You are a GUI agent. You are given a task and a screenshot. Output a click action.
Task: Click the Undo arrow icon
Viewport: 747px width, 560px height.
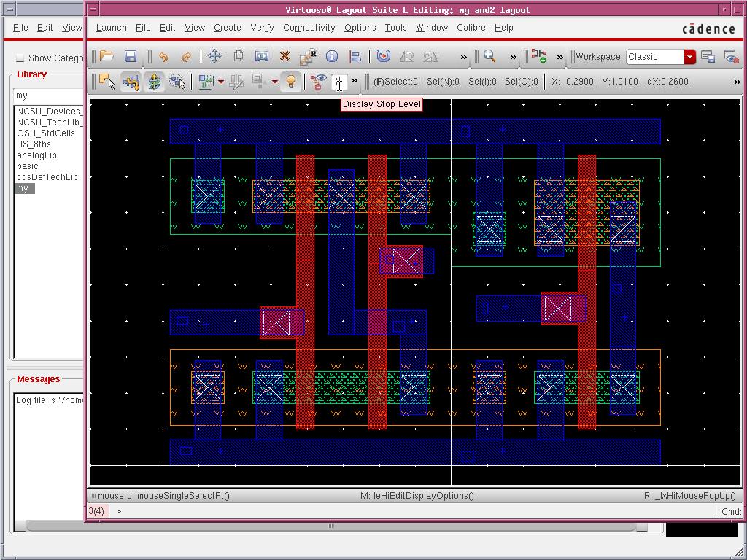pos(163,57)
